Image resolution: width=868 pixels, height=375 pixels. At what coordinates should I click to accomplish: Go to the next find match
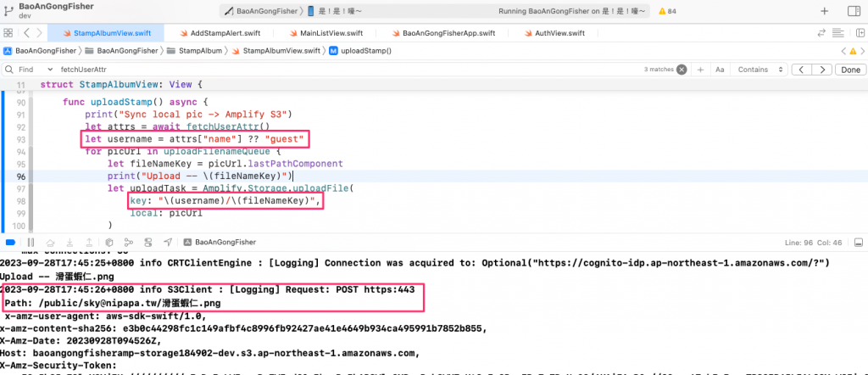coord(822,70)
